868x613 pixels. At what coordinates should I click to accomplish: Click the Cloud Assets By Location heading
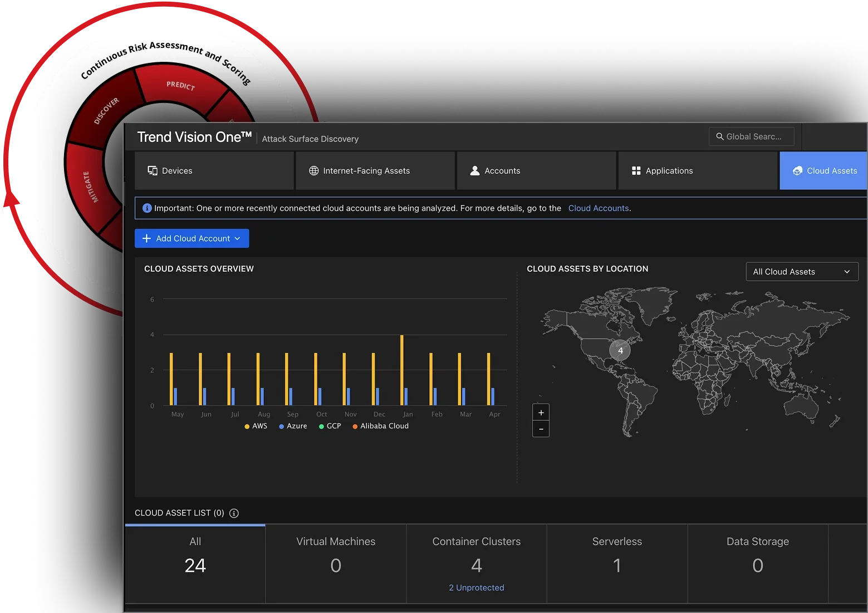click(587, 269)
